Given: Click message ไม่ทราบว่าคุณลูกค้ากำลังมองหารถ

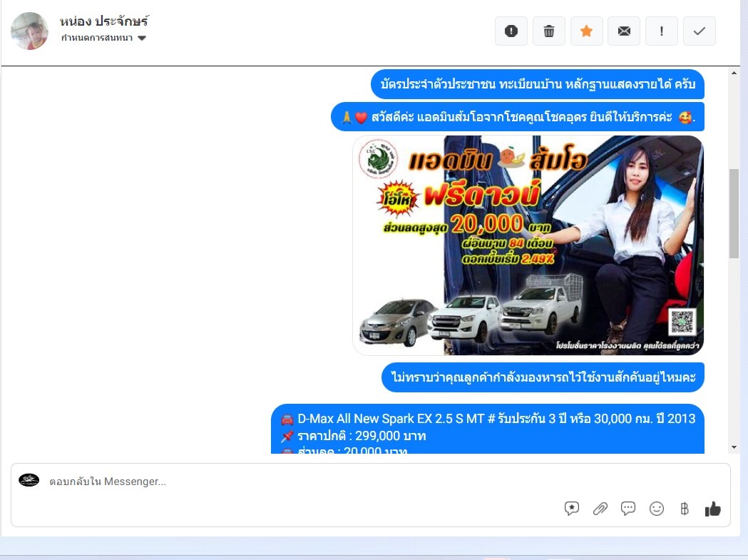Looking at the screenshot, I should 543,377.
